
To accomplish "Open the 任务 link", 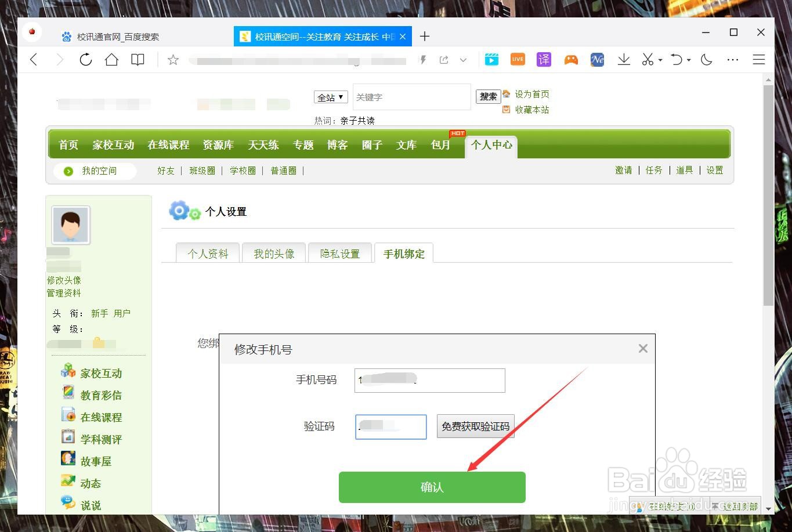I will pos(654,170).
